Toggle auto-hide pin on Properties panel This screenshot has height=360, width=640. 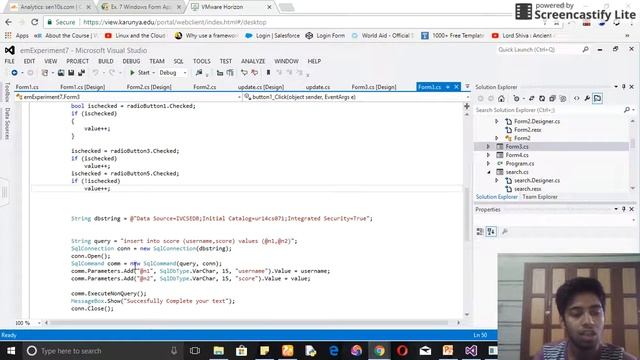point(624,209)
